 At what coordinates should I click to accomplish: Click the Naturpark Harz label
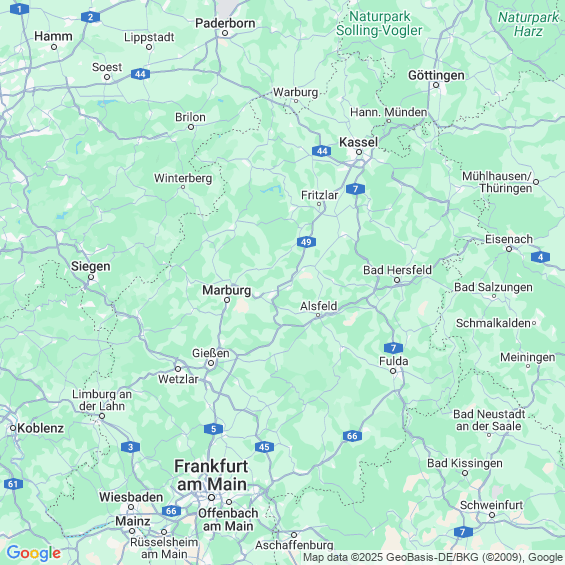[528, 24]
